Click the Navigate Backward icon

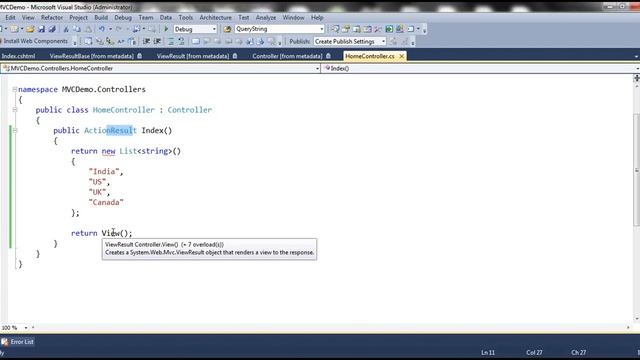click(136, 29)
